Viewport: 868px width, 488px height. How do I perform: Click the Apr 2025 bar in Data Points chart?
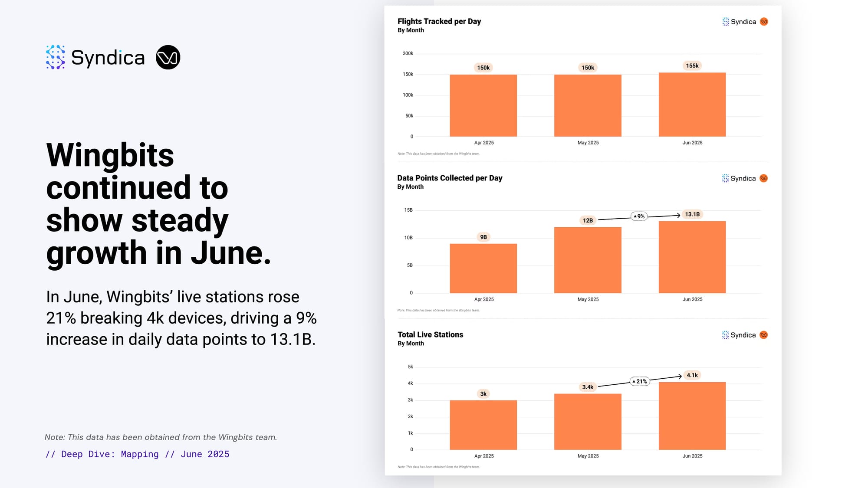483,268
